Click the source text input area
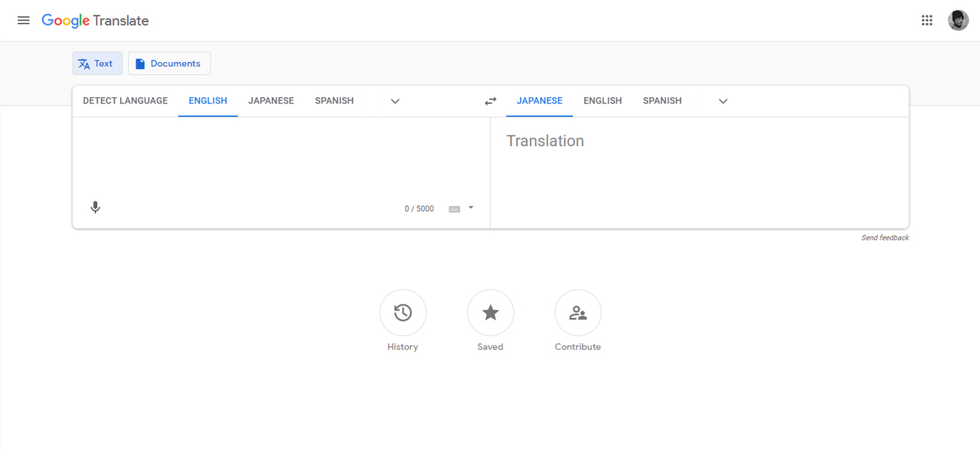This screenshot has width=980, height=453. click(x=281, y=157)
